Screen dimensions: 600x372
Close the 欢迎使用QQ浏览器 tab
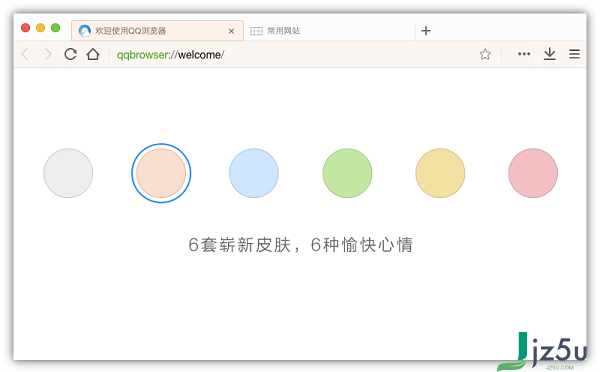[x=231, y=31]
